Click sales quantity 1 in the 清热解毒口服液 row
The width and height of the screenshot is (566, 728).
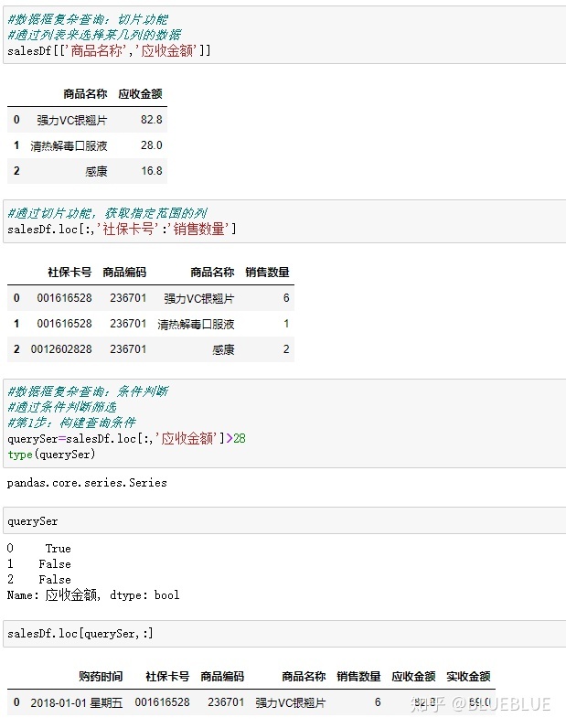point(286,324)
